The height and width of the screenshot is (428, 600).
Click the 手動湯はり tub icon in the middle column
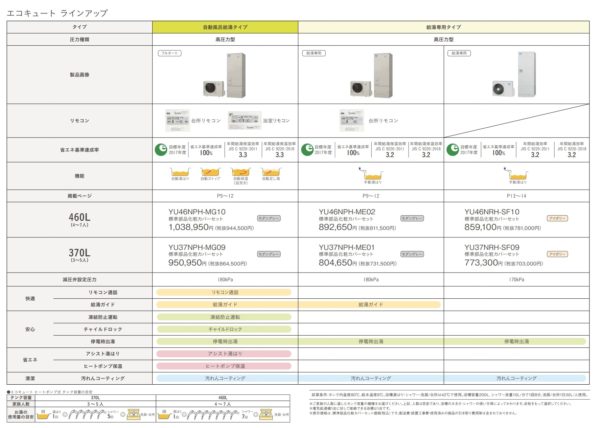(371, 174)
